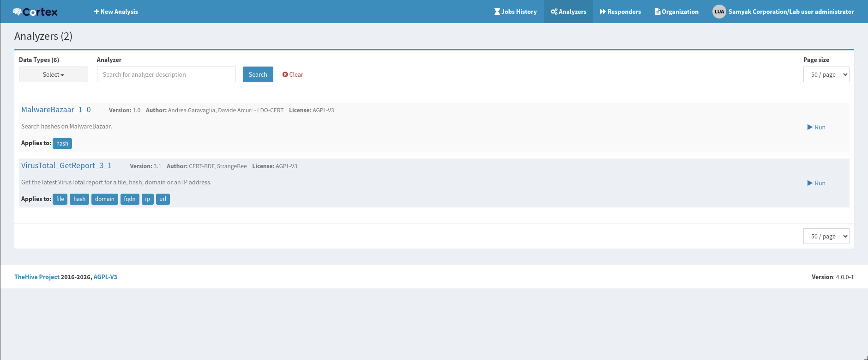The height and width of the screenshot is (360, 868).
Task: Click the Run play icon for VirusTotal_GetReport_3_1
Action: coord(810,183)
